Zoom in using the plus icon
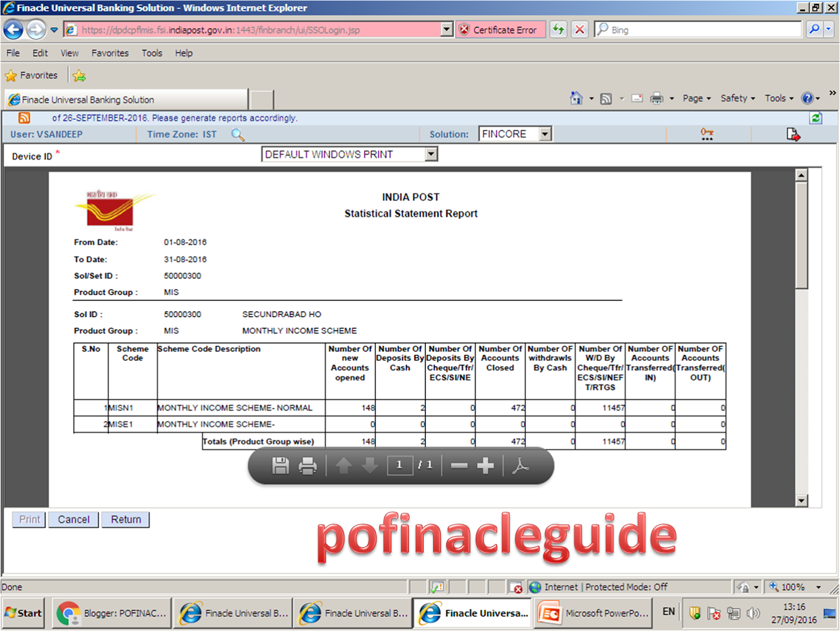The image size is (840, 631). 486,465
